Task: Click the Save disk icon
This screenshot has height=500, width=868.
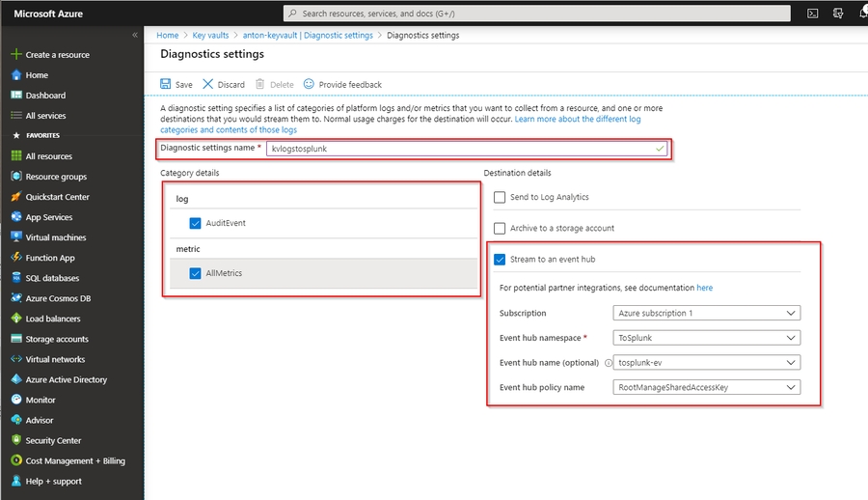Action: pyautogui.click(x=166, y=85)
